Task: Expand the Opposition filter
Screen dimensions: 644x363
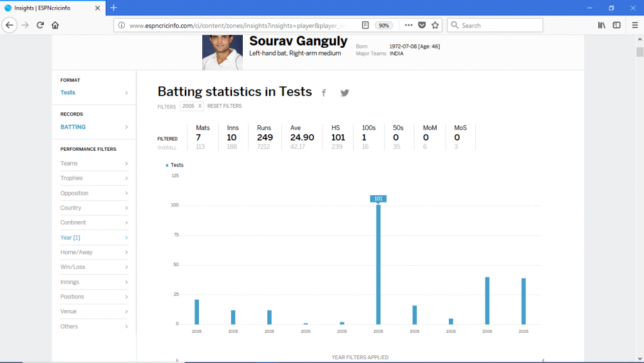Action: pos(94,193)
